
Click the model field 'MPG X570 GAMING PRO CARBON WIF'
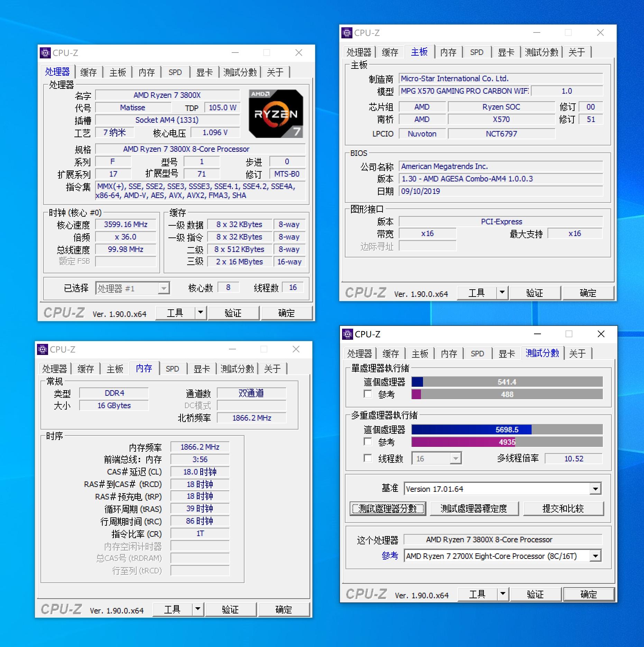[464, 91]
